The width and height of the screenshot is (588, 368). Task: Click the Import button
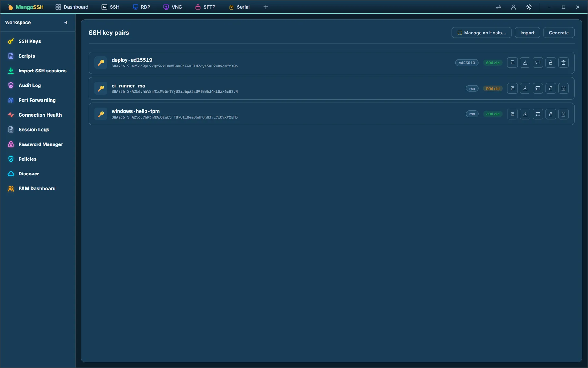pyautogui.click(x=527, y=33)
